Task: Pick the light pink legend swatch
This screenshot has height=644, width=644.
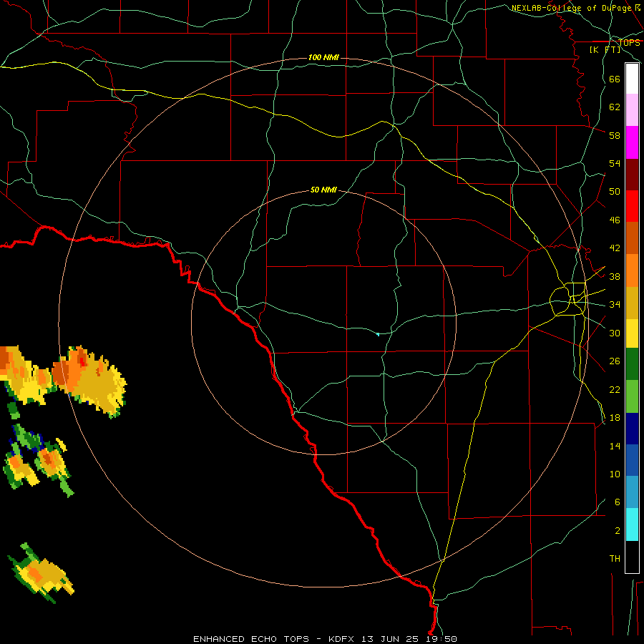Action: pyautogui.click(x=632, y=109)
